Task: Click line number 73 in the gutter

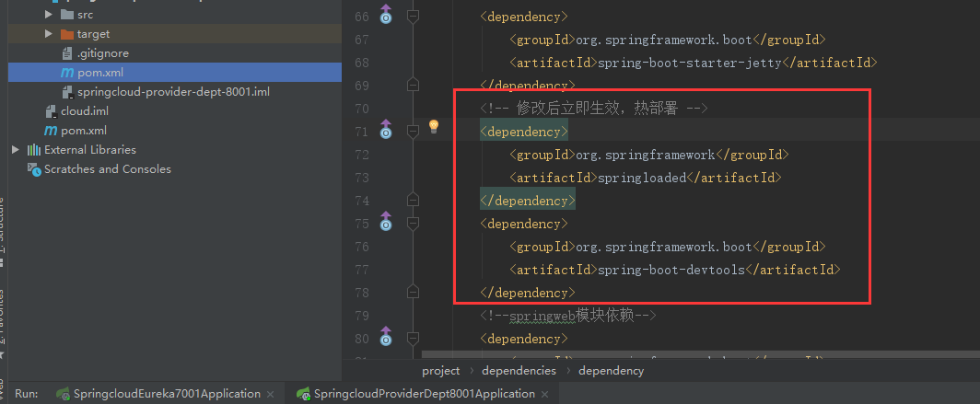Action: pyautogui.click(x=362, y=178)
